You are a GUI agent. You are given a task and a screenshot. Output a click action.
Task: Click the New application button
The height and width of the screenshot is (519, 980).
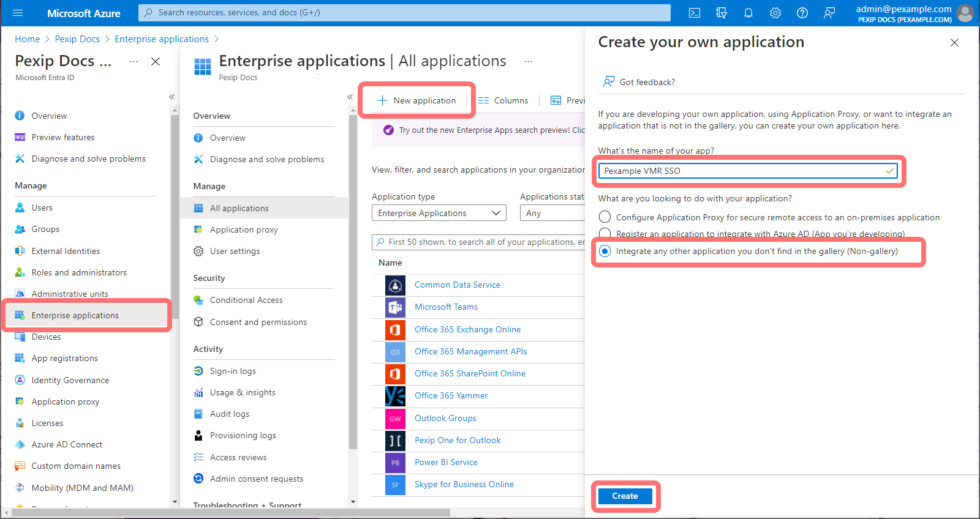pyautogui.click(x=417, y=101)
